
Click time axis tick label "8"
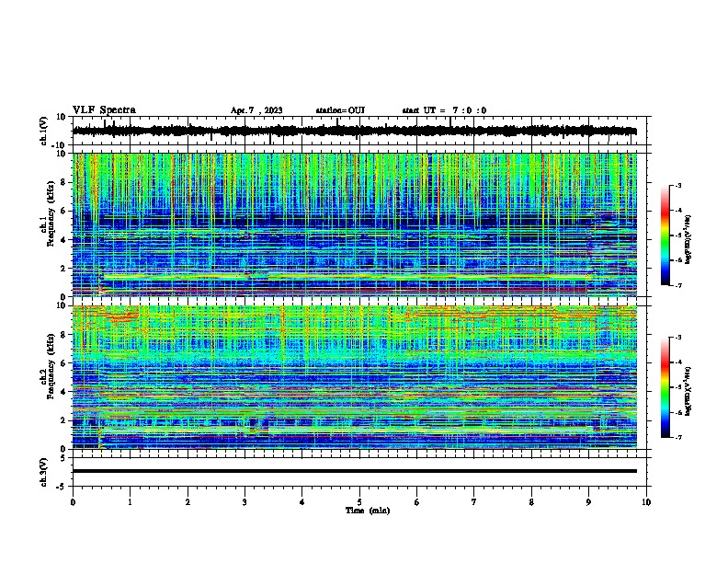pos(531,502)
